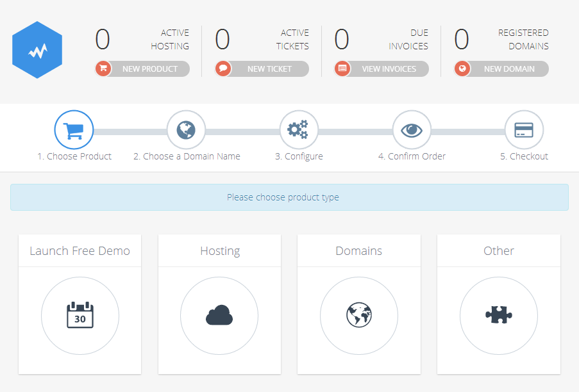Click the shopping cart icon on New Product
The image size is (579, 392).
tap(103, 69)
